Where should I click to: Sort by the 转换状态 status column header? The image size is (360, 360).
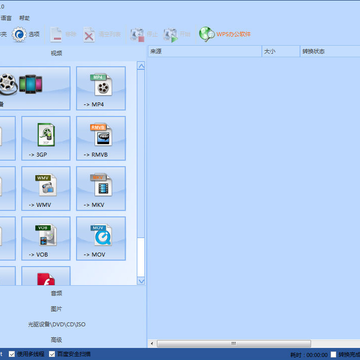(x=330, y=52)
